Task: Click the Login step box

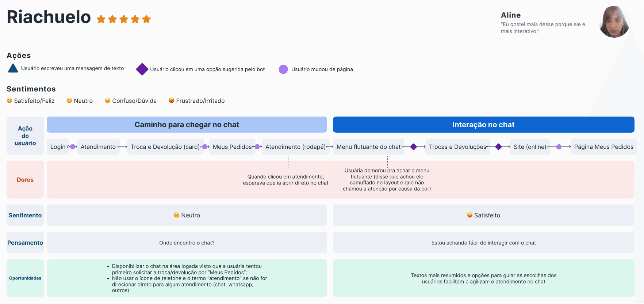Action: [58, 147]
